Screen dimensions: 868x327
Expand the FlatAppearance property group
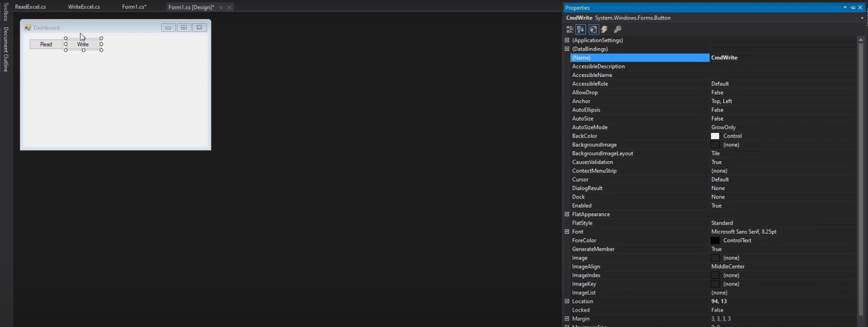click(567, 214)
